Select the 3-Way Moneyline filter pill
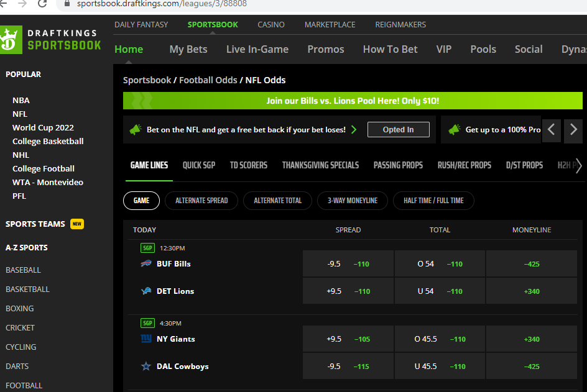Image resolution: width=587 pixels, height=392 pixels. [x=353, y=201]
